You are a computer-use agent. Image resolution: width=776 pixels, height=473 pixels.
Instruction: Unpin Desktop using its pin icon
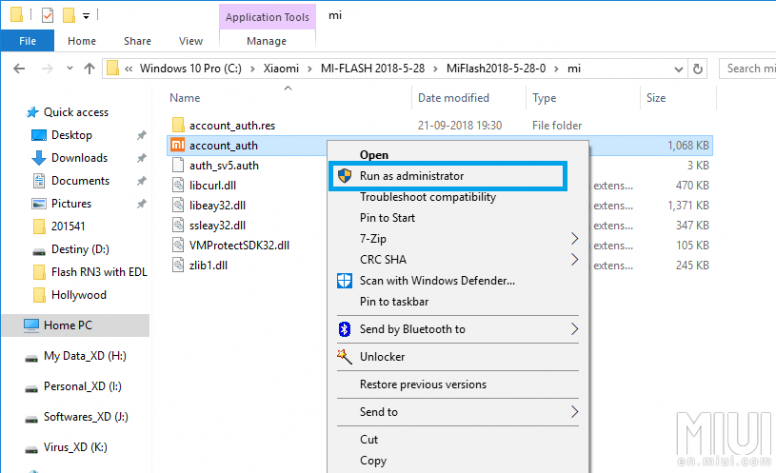(x=142, y=135)
